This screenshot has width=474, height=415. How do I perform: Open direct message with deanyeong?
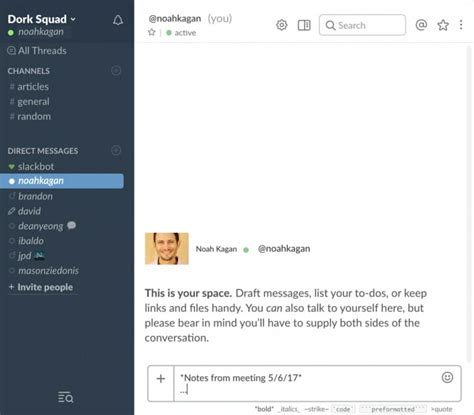click(40, 226)
